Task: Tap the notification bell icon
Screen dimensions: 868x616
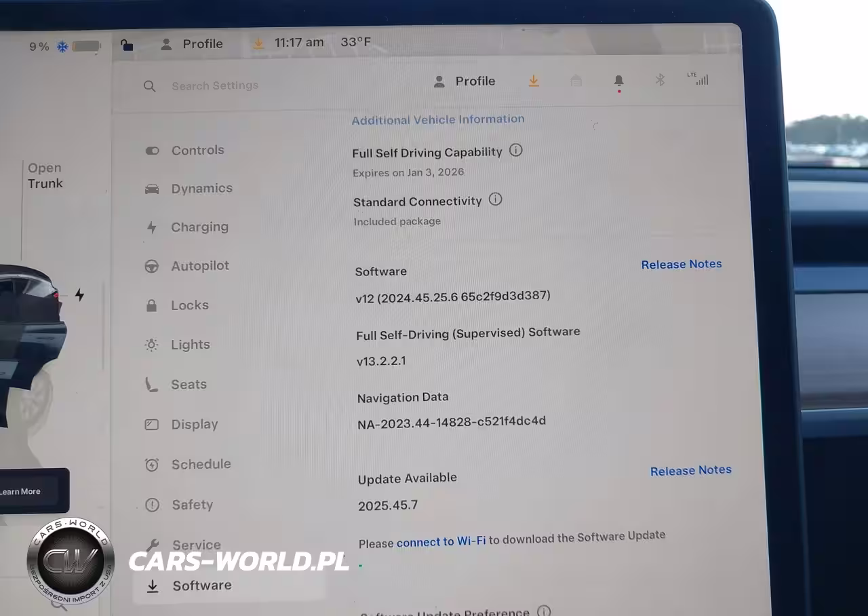Action: point(618,81)
